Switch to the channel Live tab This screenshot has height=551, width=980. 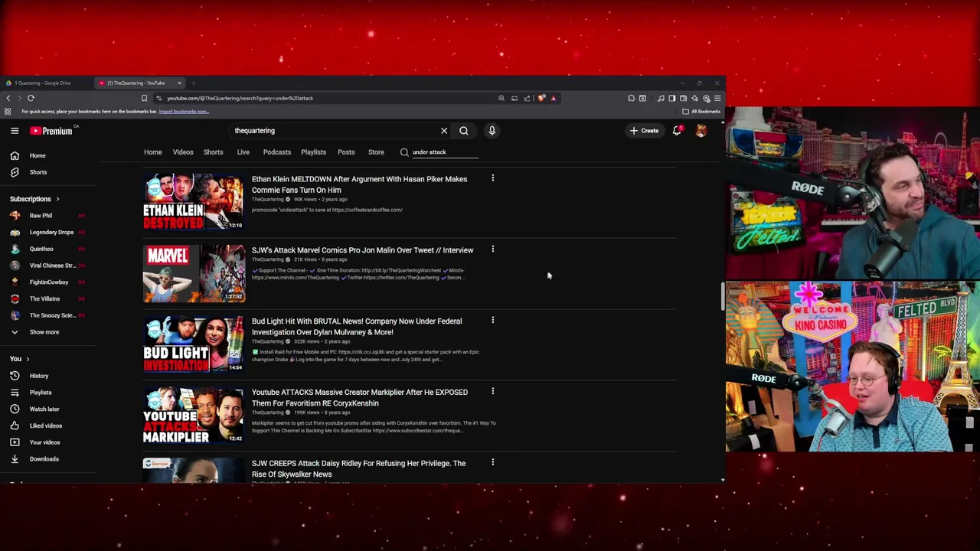[x=243, y=152]
